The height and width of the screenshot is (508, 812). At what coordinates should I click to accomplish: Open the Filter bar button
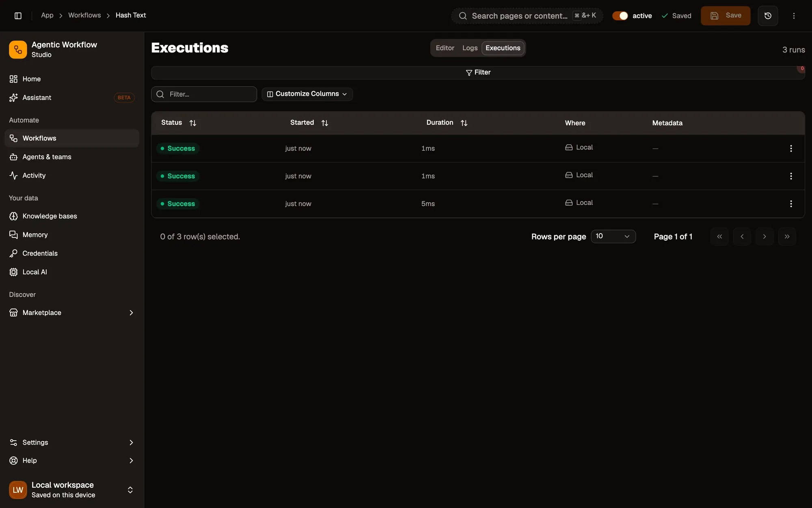[478, 72]
